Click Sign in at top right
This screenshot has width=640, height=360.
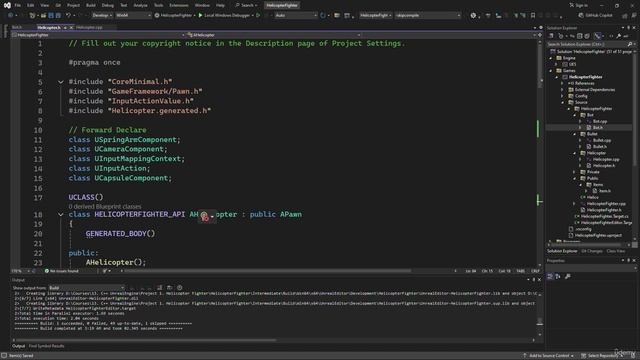[x=578, y=5]
